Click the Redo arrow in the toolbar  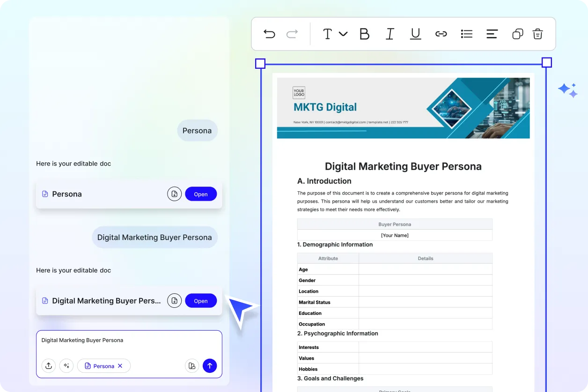coord(292,34)
